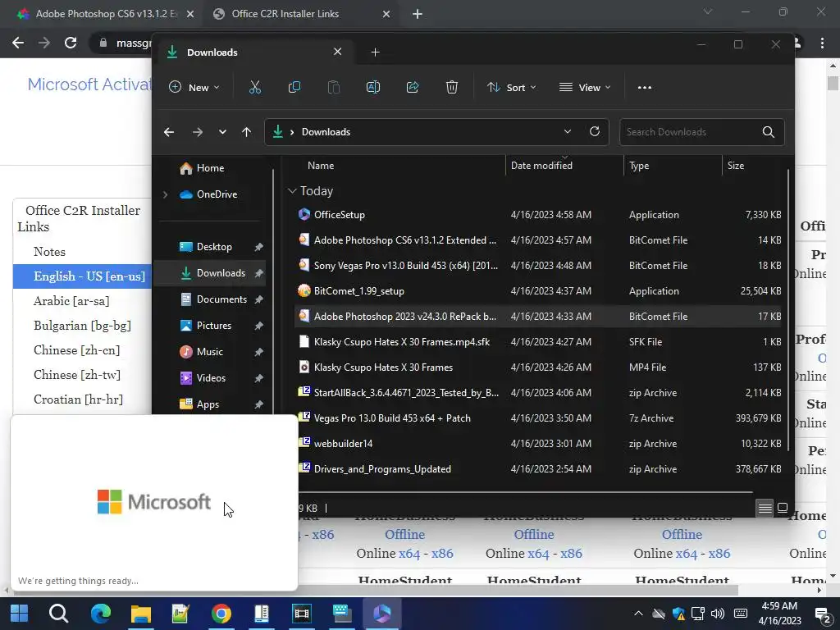Click the Rename icon in Explorer toolbar

click(373, 87)
